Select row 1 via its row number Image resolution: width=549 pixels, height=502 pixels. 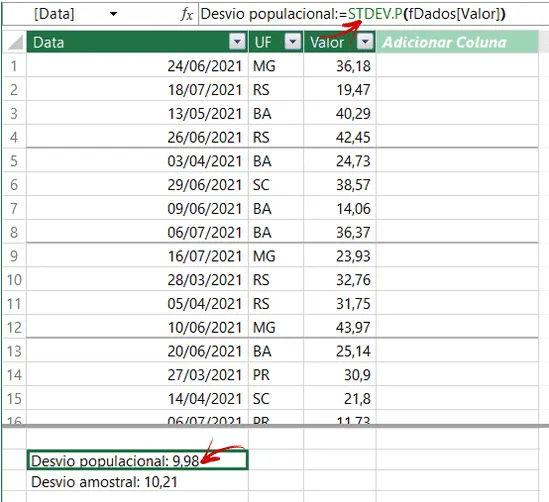(x=14, y=66)
